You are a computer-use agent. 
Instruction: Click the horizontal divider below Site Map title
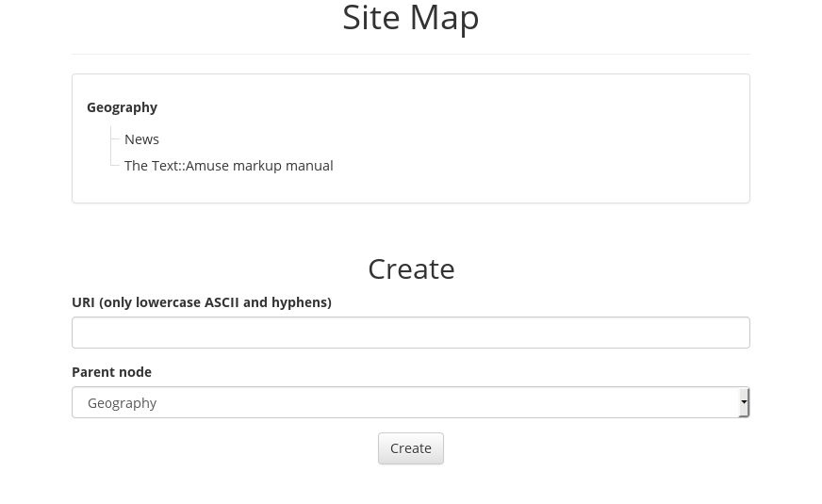tap(410, 54)
